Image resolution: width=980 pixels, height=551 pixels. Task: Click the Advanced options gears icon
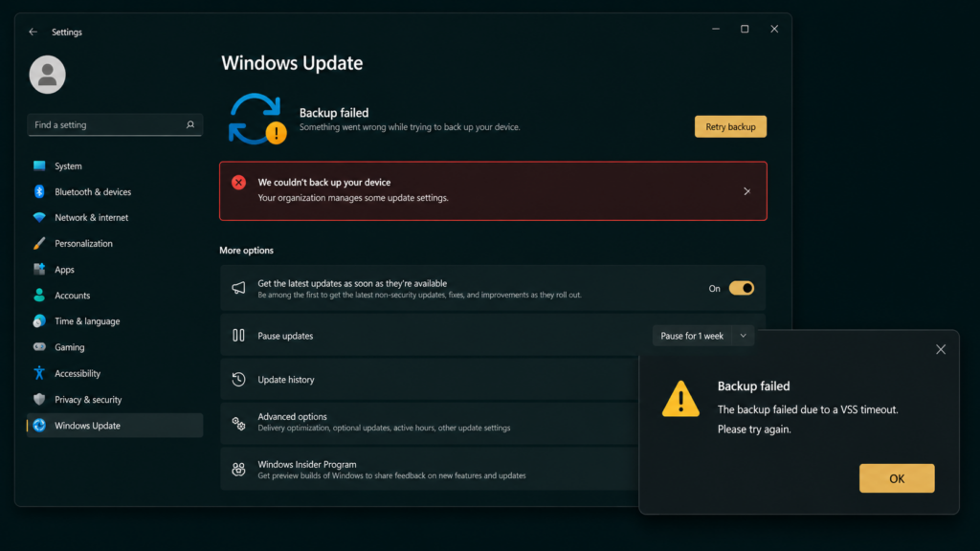tap(238, 424)
